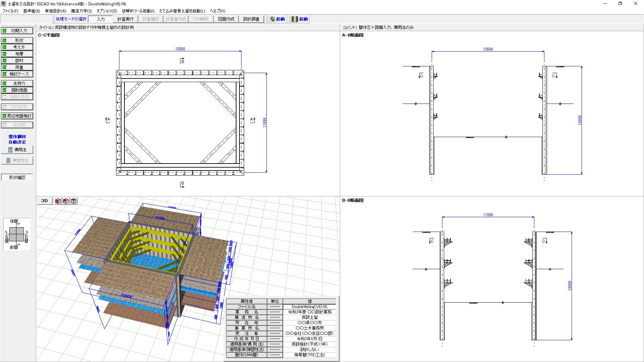Click the cube icon with red top face

[73, 201]
